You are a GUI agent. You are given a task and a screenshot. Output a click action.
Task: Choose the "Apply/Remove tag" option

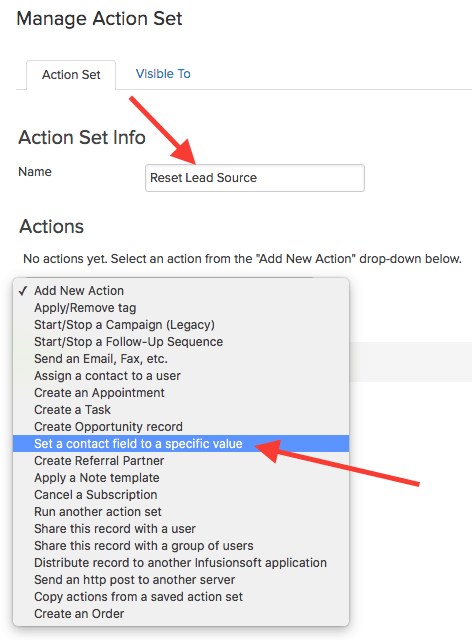coord(181,308)
